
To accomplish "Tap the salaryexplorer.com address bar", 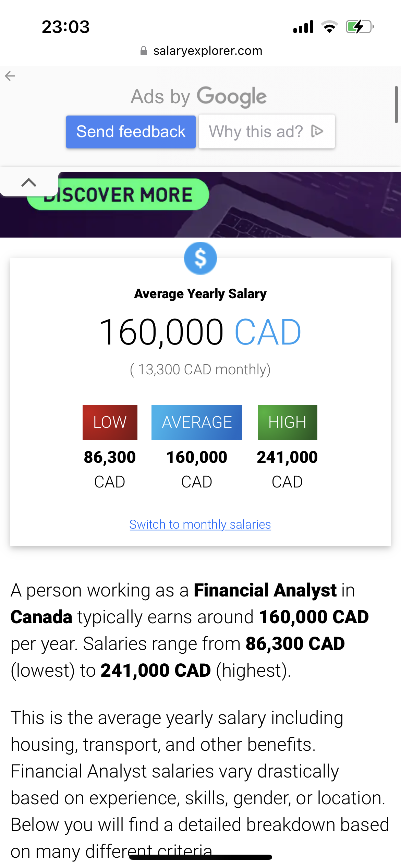I will (207, 51).
